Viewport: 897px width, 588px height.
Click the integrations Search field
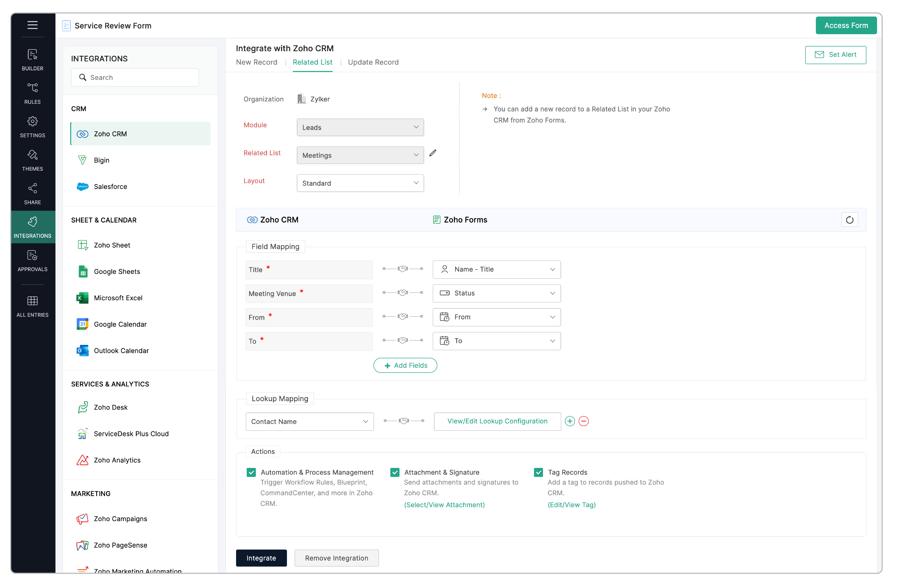135,77
